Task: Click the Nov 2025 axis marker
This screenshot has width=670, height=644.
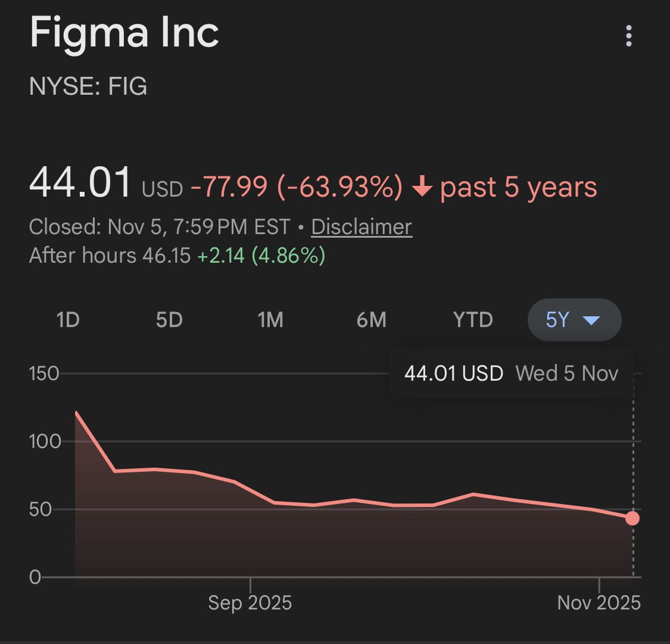Action: tap(599, 602)
